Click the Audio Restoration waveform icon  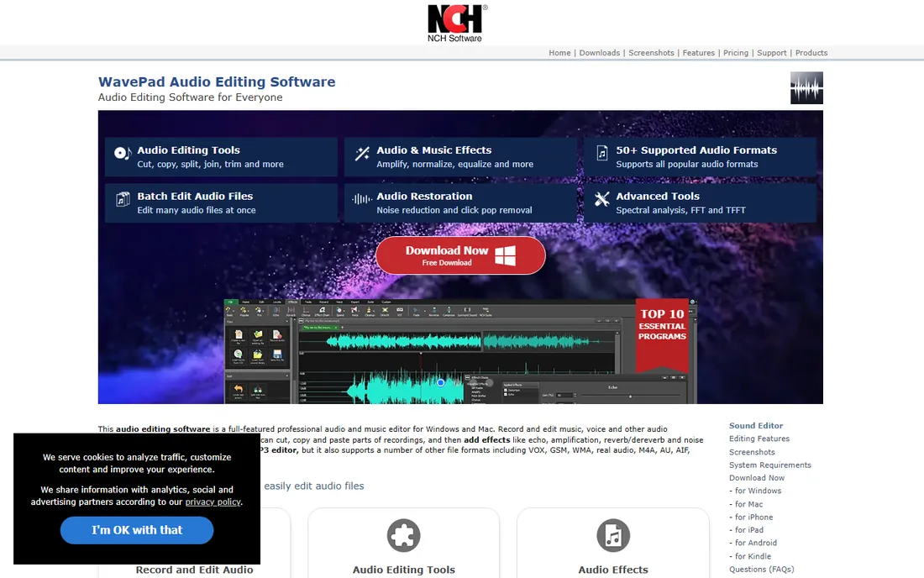[362, 199]
